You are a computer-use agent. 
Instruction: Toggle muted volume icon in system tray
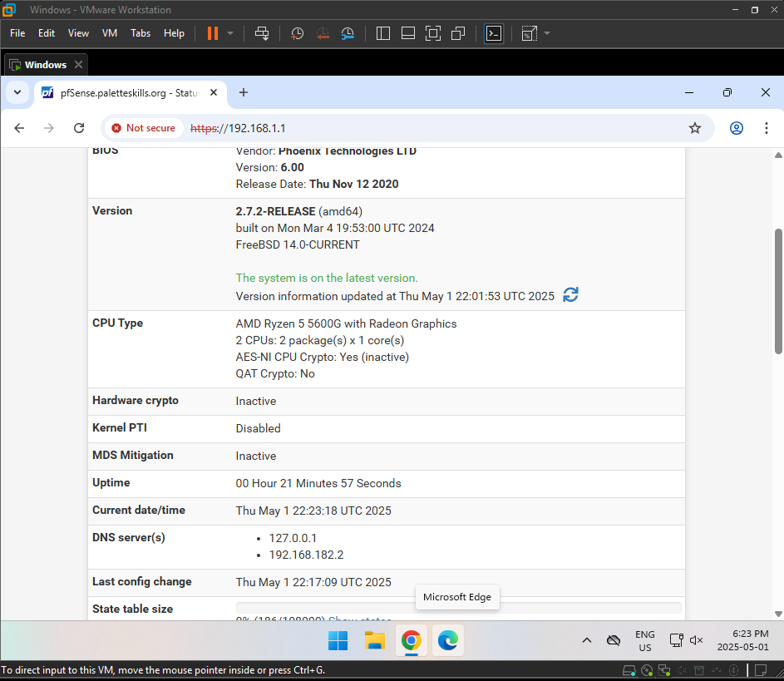tap(697, 640)
